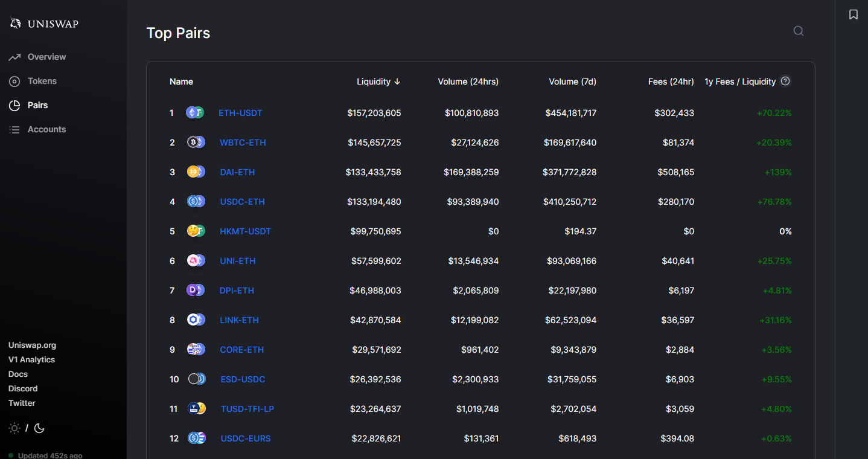The image size is (868, 459).
Task: Click the Uniswap unicorn logo
Action: (x=16, y=24)
